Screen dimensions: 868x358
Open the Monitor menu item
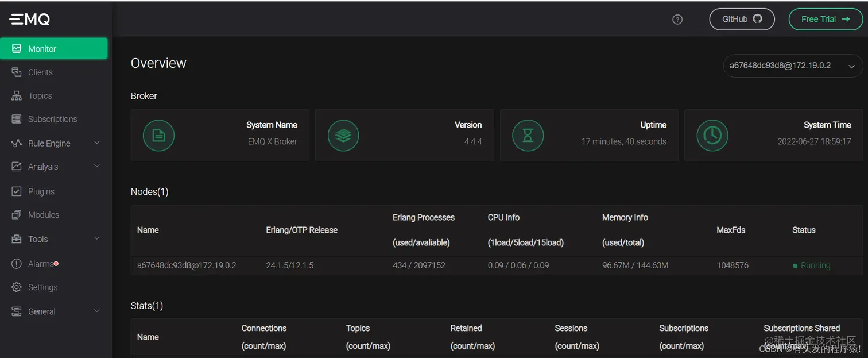54,49
